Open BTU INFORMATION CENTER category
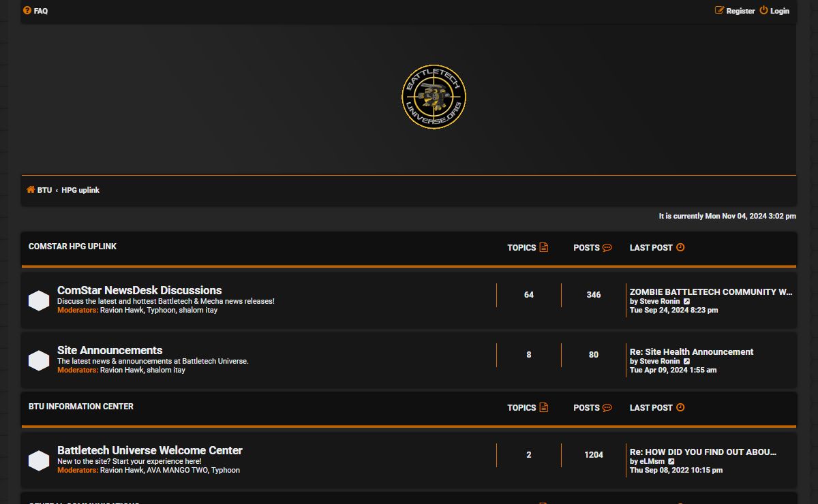Viewport: 818px width, 504px height. click(81, 407)
